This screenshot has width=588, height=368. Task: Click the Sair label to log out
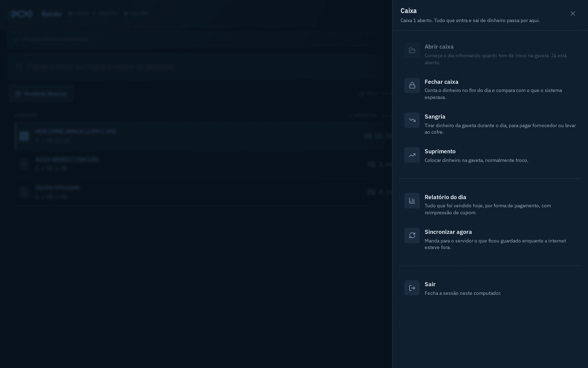(430, 284)
